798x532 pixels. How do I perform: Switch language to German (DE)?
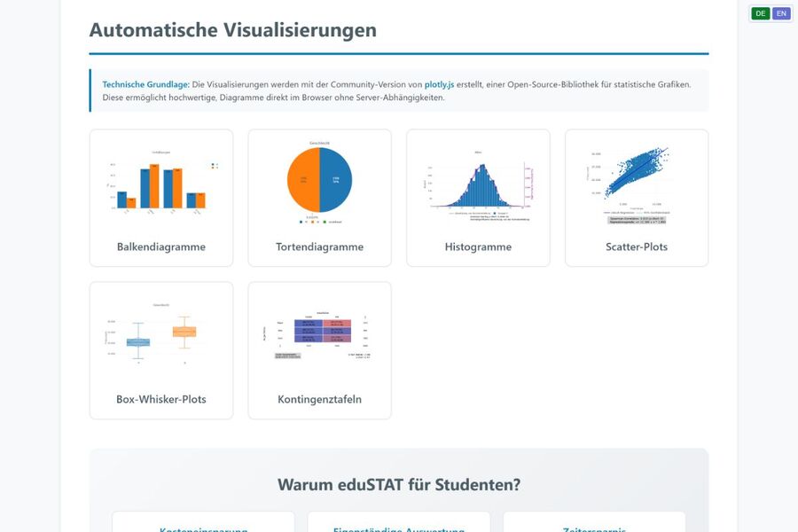pyautogui.click(x=760, y=13)
